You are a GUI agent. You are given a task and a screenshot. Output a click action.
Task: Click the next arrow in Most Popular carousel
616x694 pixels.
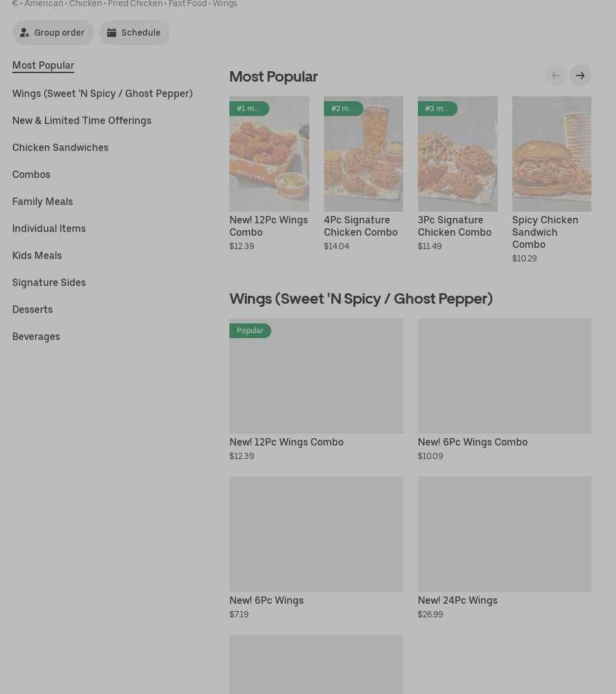point(580,75)
